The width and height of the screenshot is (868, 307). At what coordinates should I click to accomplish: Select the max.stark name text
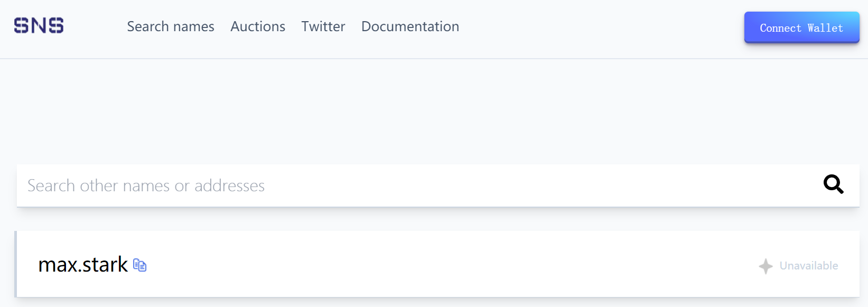click(x=83, y=264)
